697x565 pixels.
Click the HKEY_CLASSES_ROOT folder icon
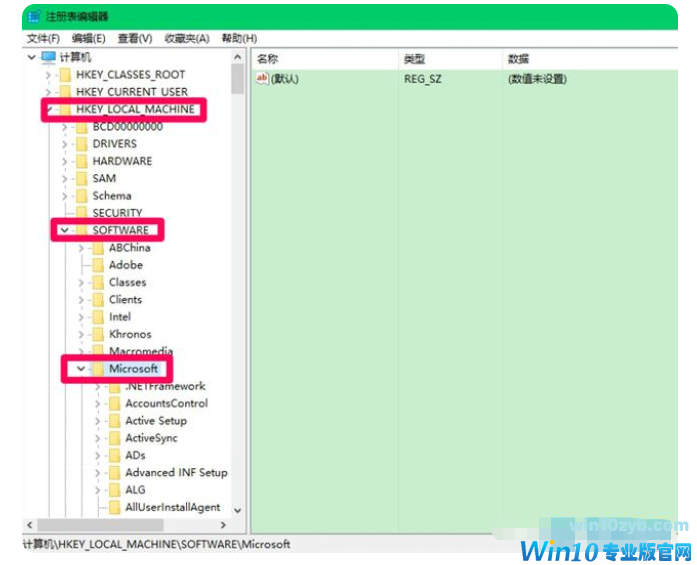tap(65, 74)
